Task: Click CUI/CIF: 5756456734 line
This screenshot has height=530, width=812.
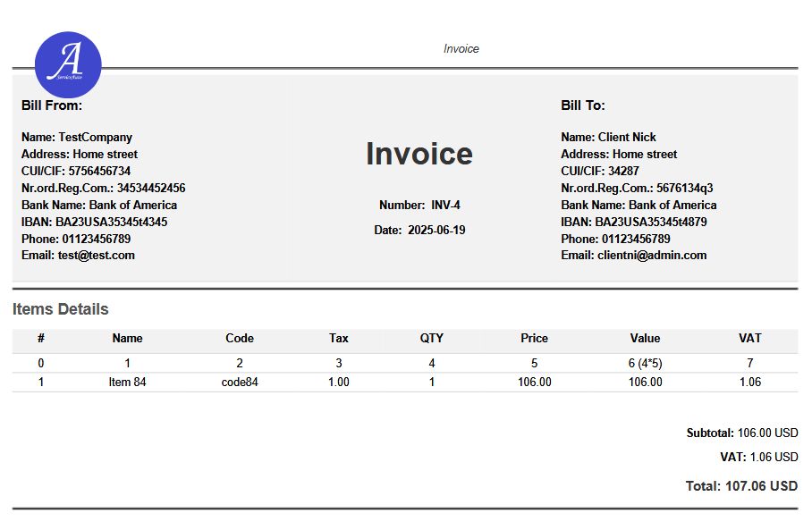Action: [x=76, y=171]
